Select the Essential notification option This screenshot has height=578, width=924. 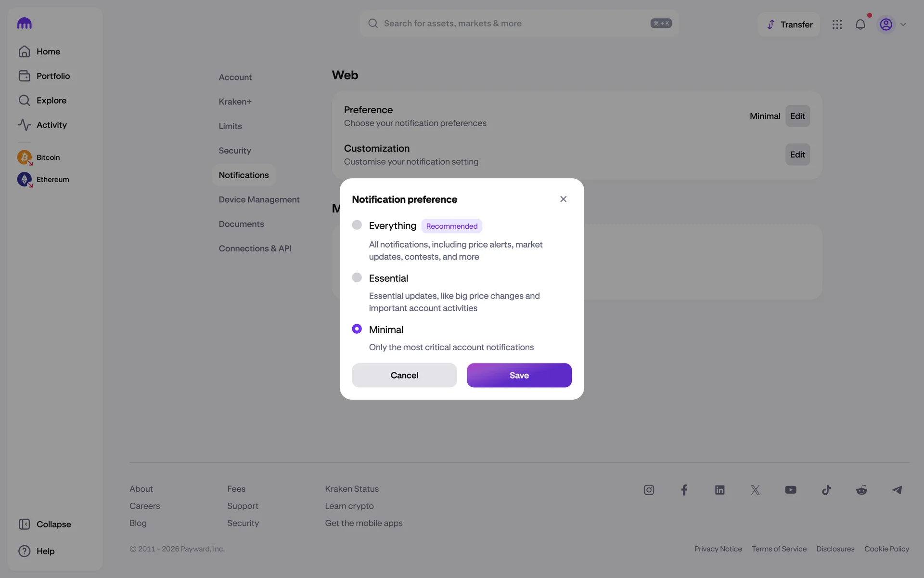(x=357, y=277)
